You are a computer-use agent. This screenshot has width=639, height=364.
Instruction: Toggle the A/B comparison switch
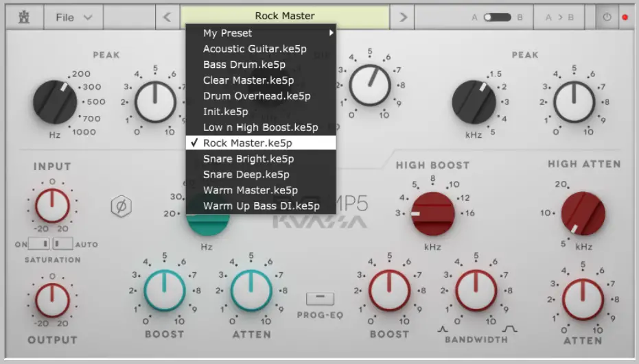pos(497,17)
